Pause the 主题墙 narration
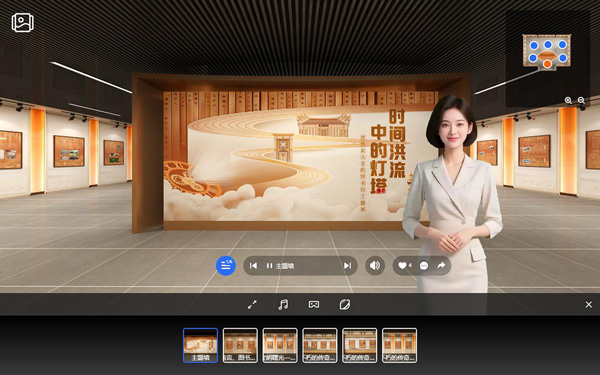 (x=269, y=266)
